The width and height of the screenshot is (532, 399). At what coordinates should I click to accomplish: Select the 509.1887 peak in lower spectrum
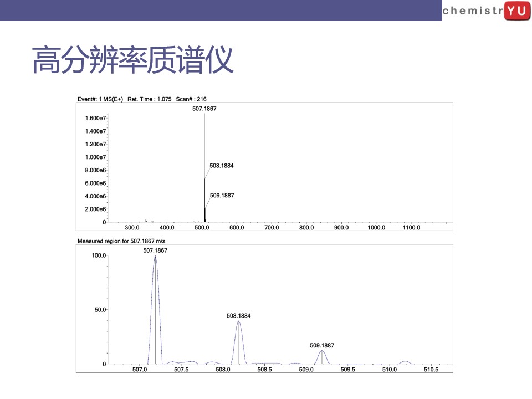pyautogui.click(x=321, y=357)
